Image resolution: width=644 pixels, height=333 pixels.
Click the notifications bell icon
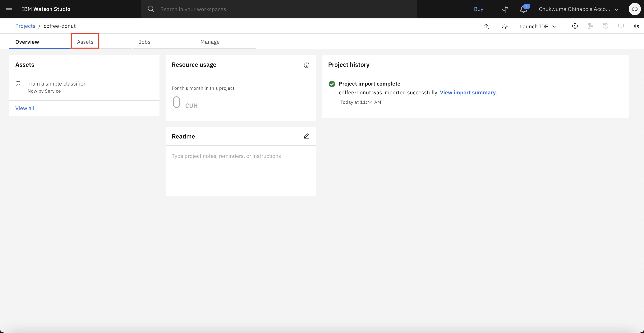pos(523,9)
